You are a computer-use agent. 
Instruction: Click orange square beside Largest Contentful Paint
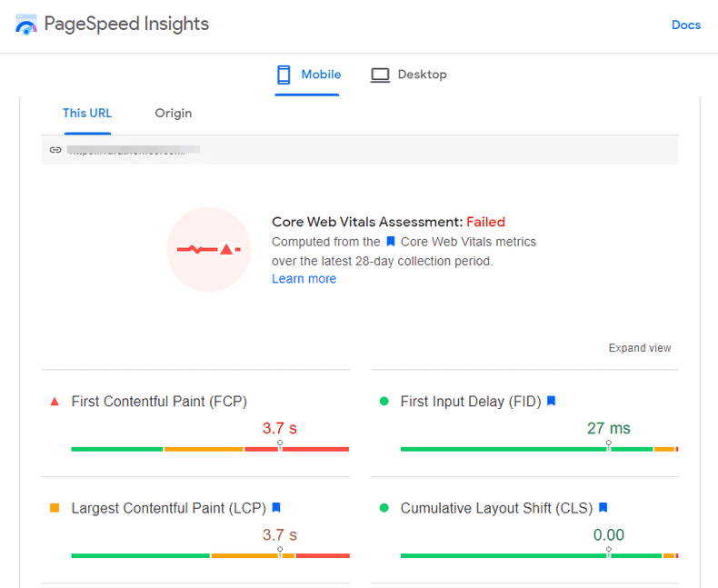55,508
